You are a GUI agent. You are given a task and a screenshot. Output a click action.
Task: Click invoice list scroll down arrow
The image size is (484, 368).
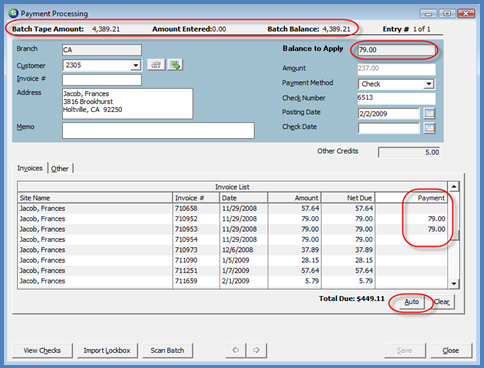(x=454, y=284)
